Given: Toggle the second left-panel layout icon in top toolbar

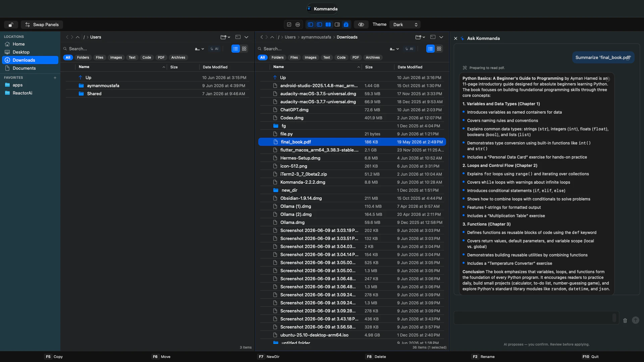Looking at the screenshot, I should pos(319,24).
